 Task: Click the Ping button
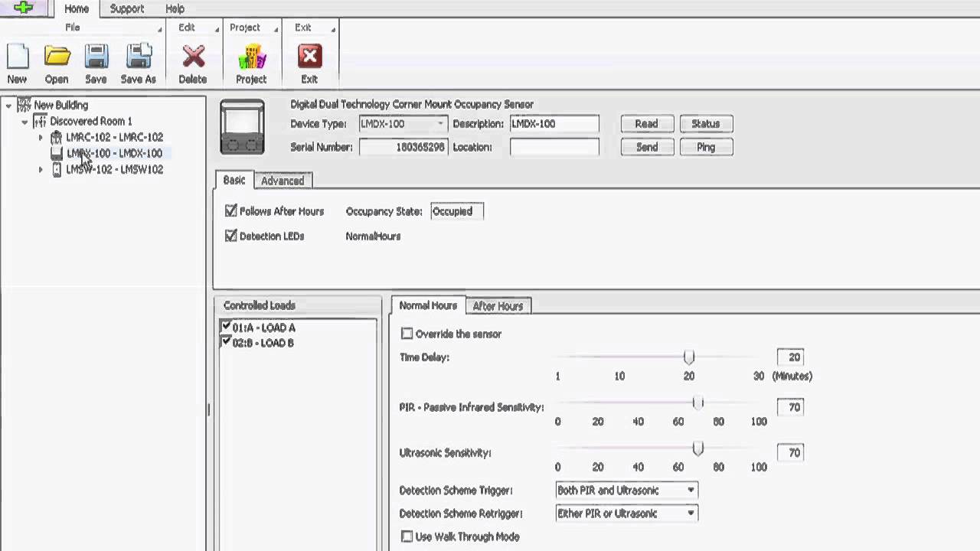[x=705, y=147]
